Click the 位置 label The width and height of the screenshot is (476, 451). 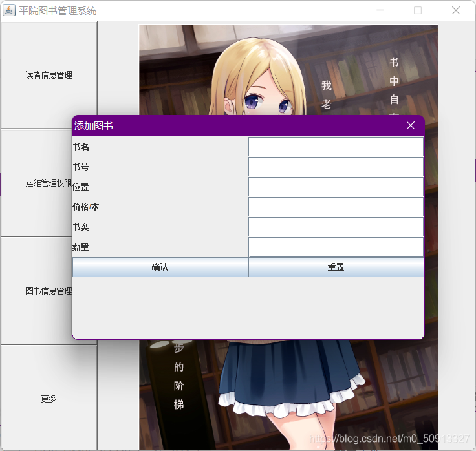click(81, 187)
